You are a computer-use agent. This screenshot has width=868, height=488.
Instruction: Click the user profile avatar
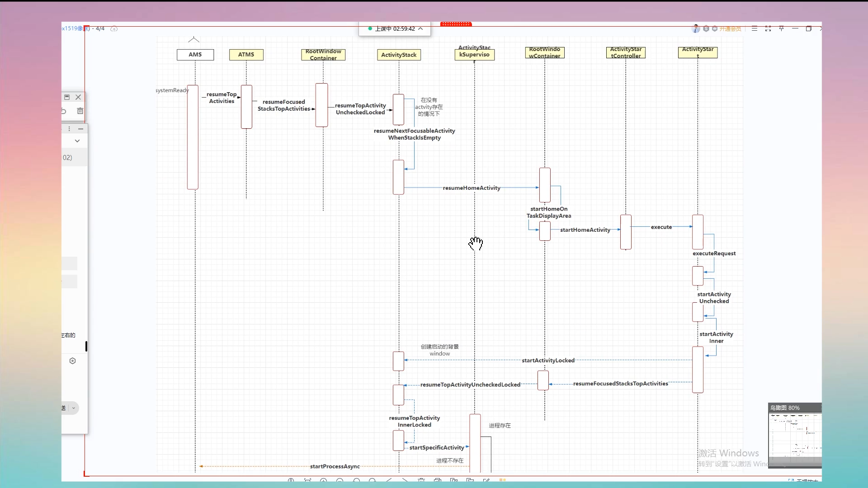[x=696, y=28]
